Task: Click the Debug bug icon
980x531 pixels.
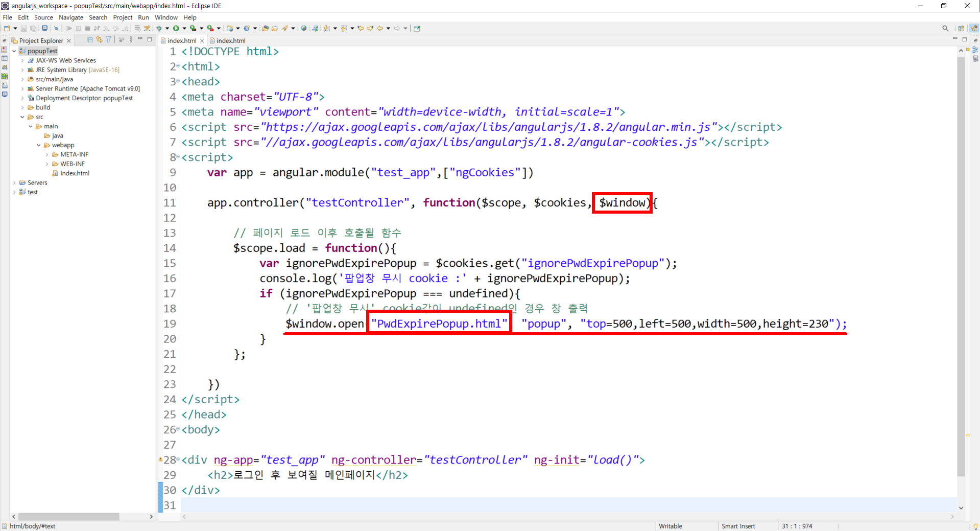Action: tap(159, 28)
